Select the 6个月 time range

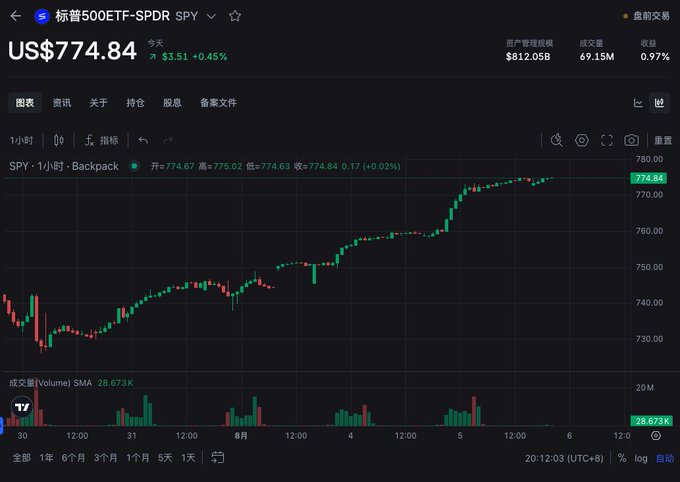click(73, 458)
